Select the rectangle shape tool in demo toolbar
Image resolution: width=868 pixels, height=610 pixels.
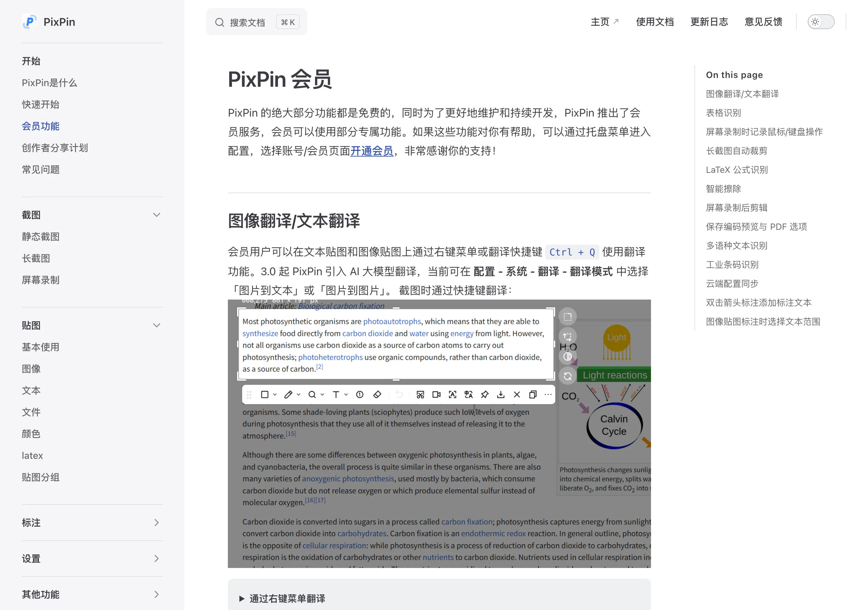click(264, 394)
